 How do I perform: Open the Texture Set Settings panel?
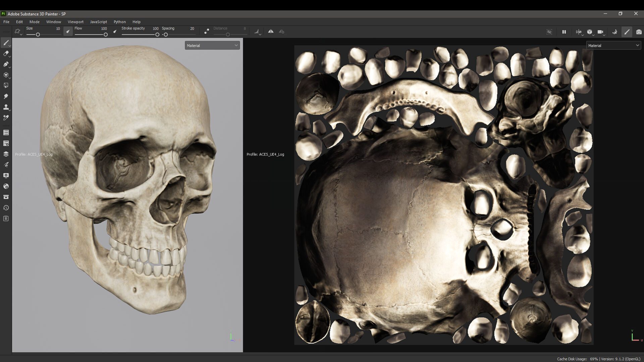pyautogui.click(x=6, y=143)
